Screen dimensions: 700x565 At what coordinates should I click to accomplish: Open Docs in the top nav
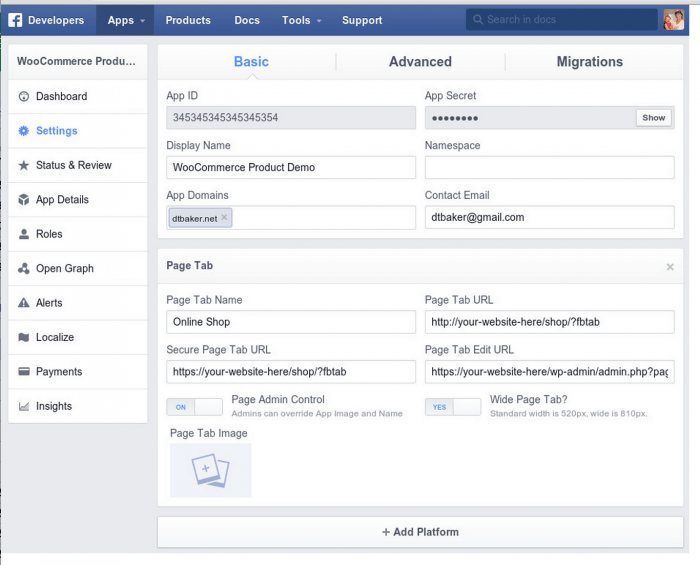(x=247, y=20)
